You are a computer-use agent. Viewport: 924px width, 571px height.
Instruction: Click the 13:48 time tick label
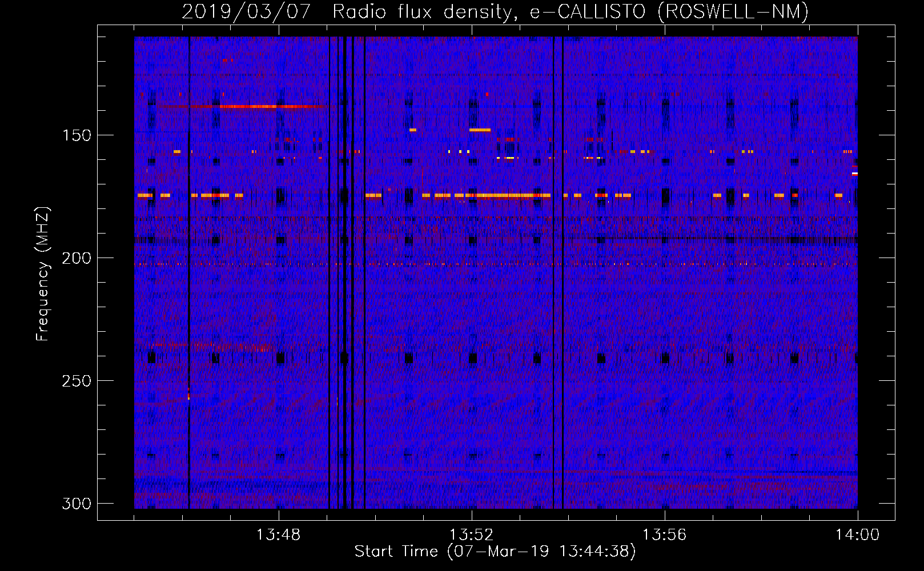pyautogui.click(x=279, y=535)
